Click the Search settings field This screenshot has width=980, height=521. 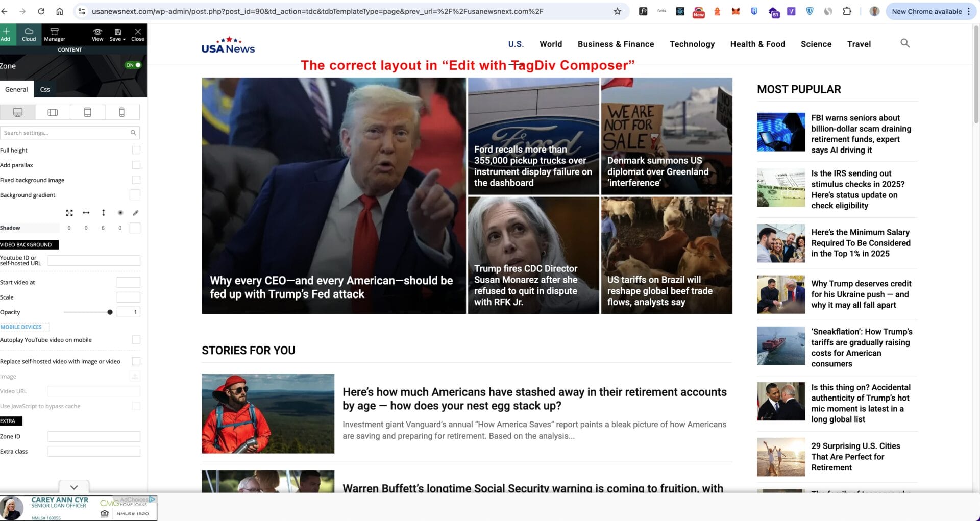[69, 133]
